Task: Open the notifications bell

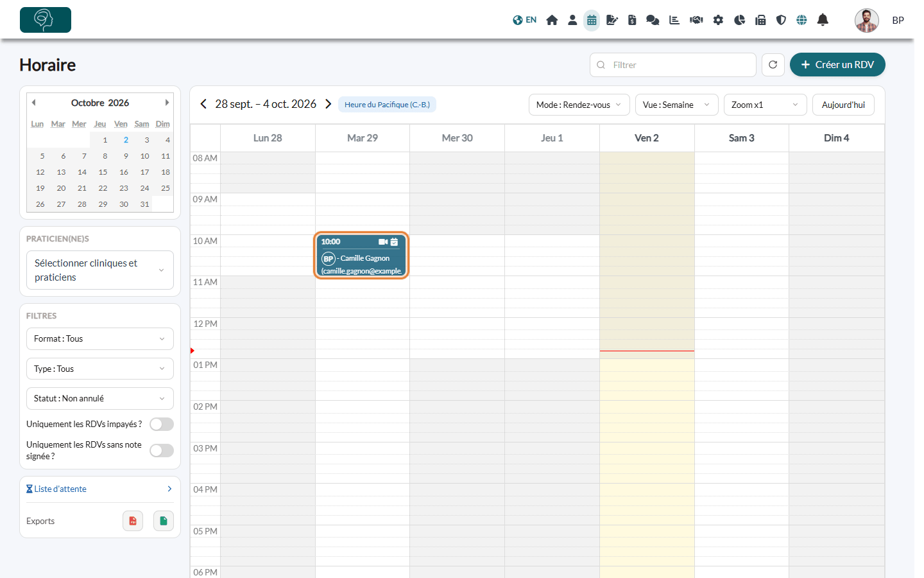Action: (823, 20)
